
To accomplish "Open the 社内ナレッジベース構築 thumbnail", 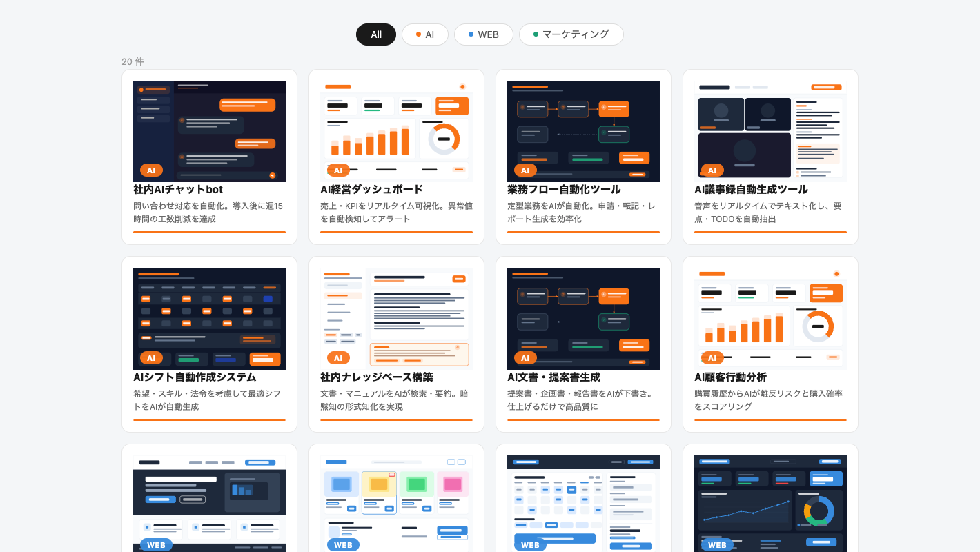I will pos(396,319).
